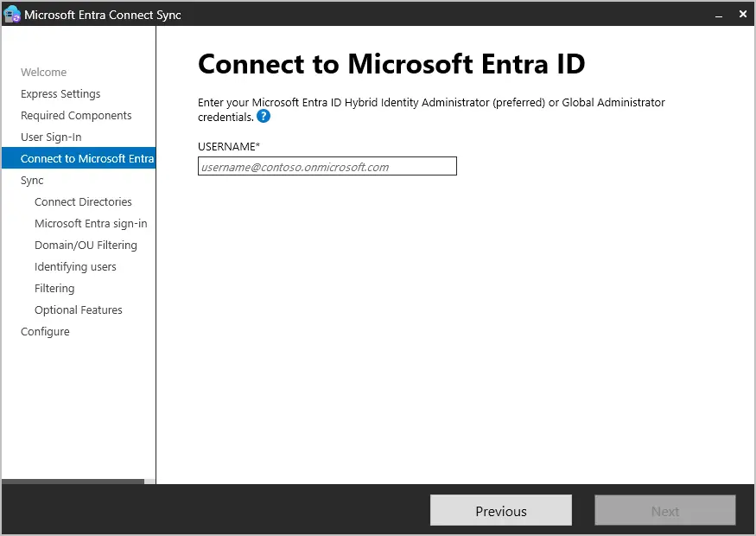Screen dimensions: 756x536
Task: Select the Filtering step
Action: (54, 289)
